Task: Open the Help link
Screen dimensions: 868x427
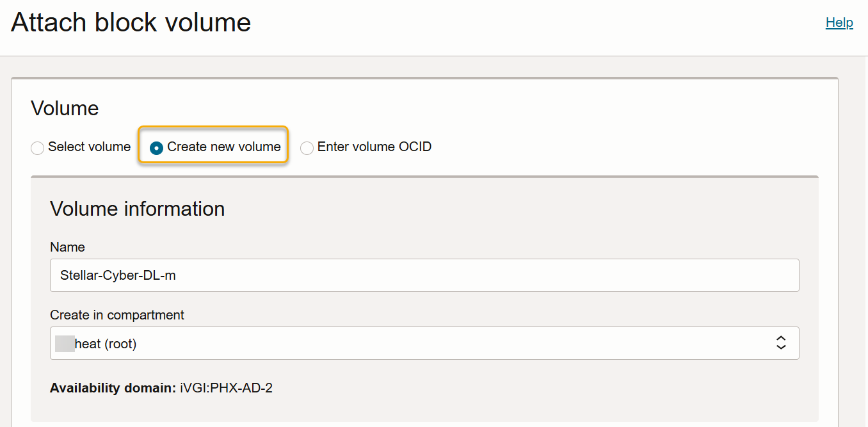Action: [839, 23]
